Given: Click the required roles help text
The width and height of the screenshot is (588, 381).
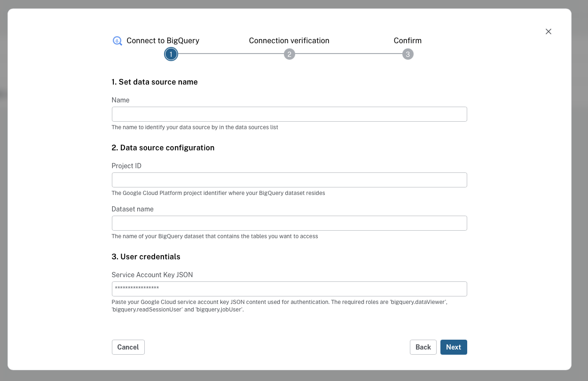Looking at the screenshot, I should [x=280, y=306].
